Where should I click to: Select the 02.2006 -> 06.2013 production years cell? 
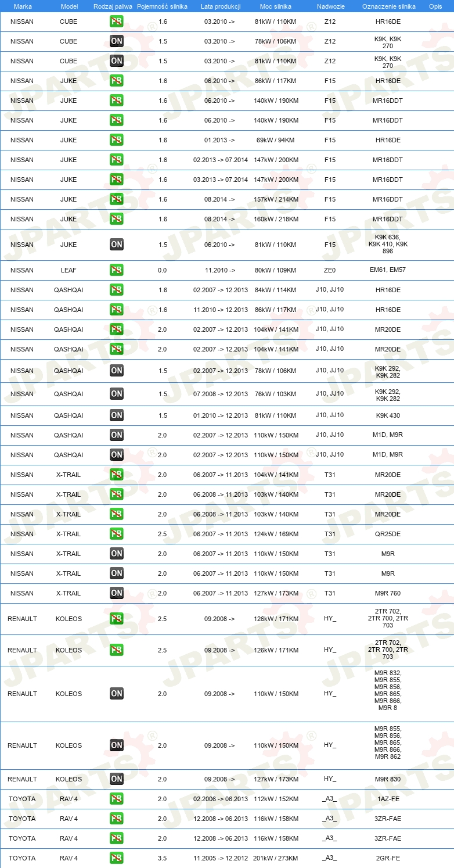click(221, 799)
